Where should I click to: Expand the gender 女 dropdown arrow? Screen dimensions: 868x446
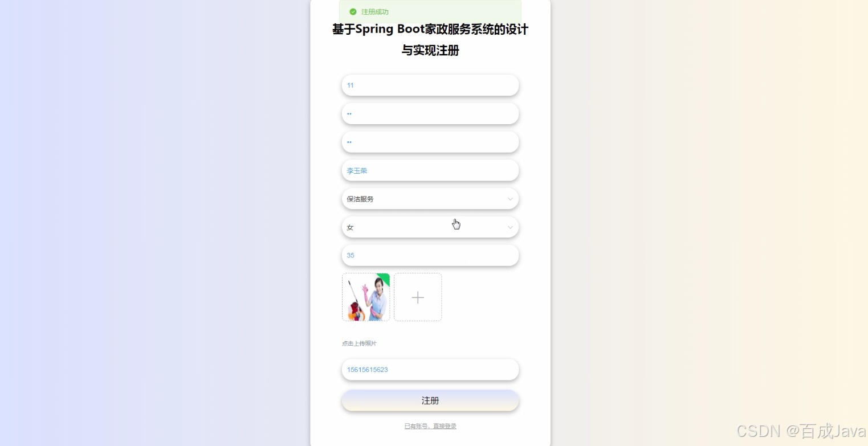510,227
